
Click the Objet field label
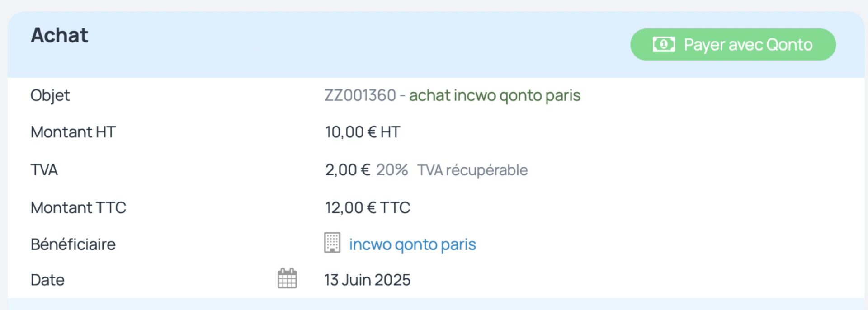click(50, 95)
